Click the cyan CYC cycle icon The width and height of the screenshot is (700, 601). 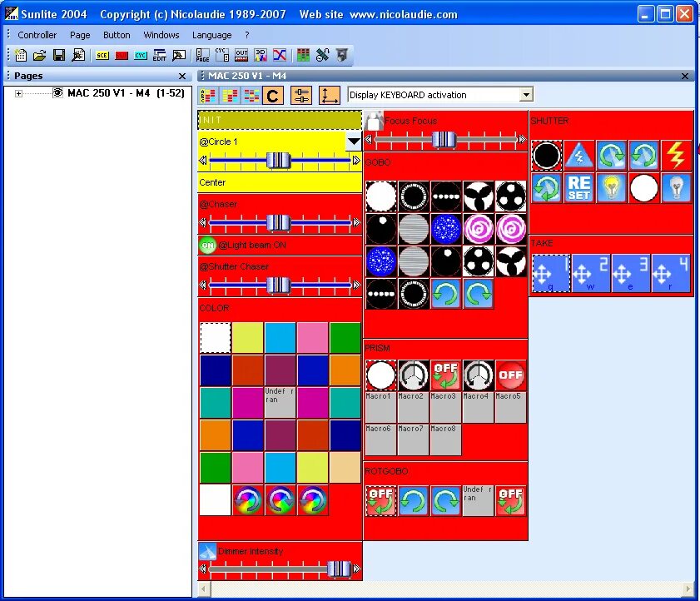(x=141, y=56)
